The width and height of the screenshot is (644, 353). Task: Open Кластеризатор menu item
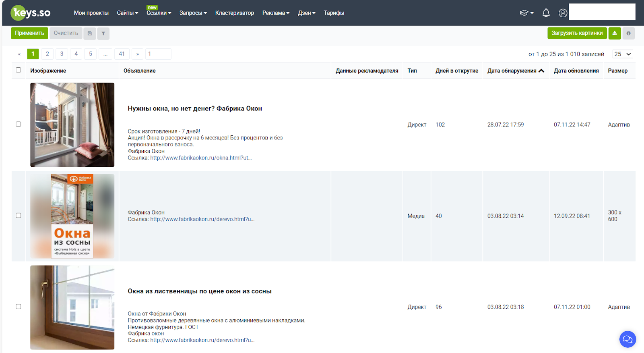pos(235,13)
